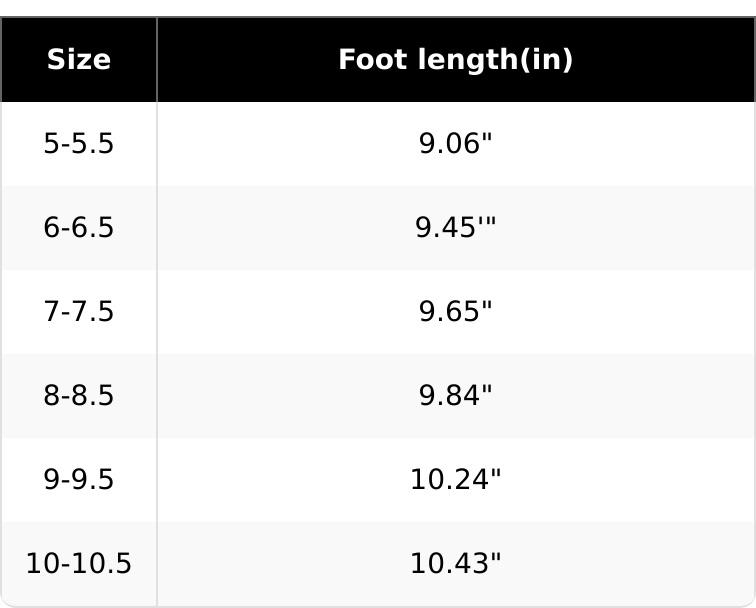756x608 pixels.
Task: Click the Size column header
Action: coord(79,60)
